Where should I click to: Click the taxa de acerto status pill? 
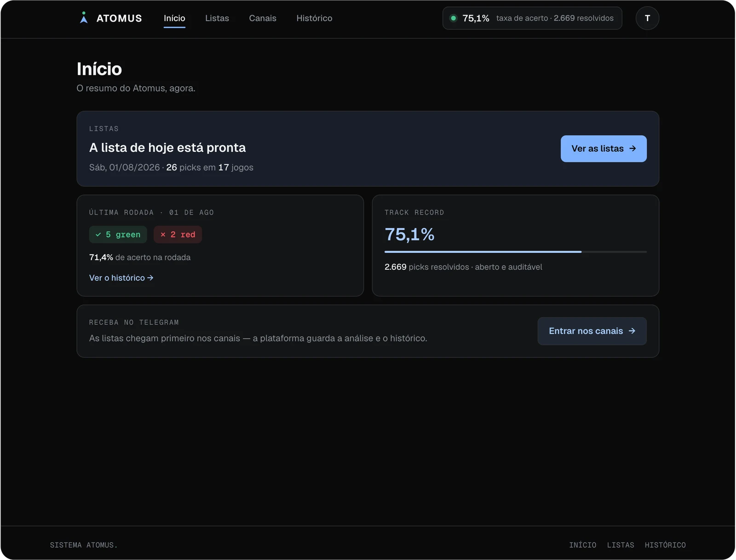pyautogui.click(x=532, y=18)
